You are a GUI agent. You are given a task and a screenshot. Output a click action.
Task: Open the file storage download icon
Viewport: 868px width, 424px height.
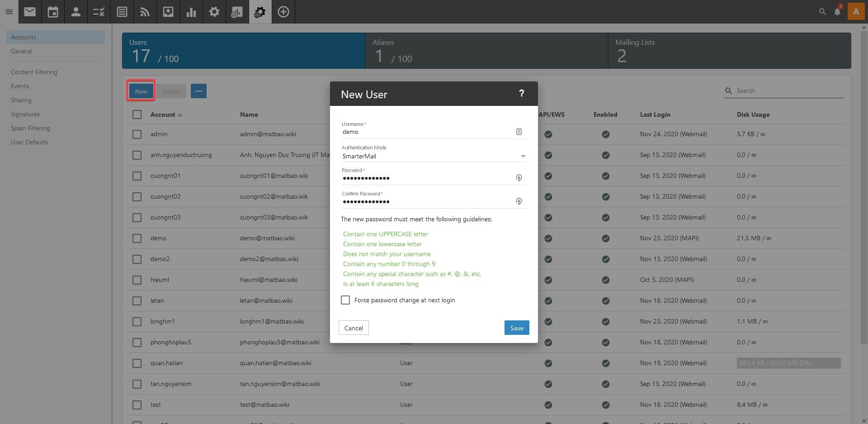click(168, 12)
